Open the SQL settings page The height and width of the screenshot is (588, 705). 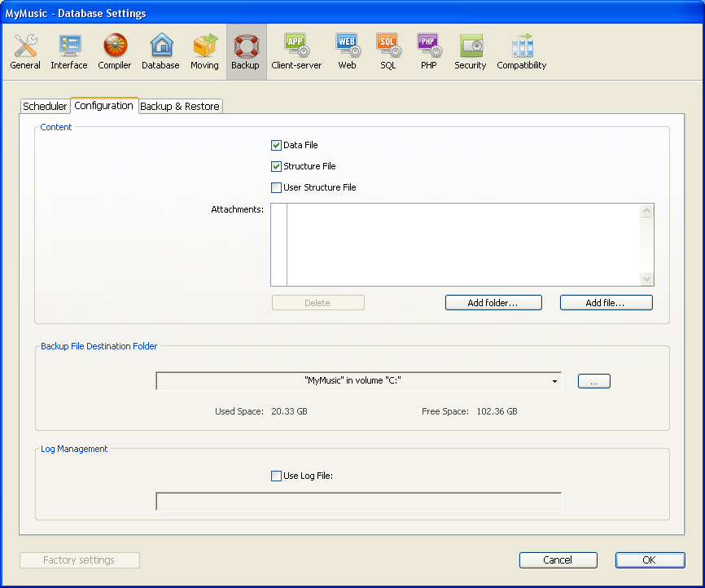pyautogui.click(x=388, y=52)
